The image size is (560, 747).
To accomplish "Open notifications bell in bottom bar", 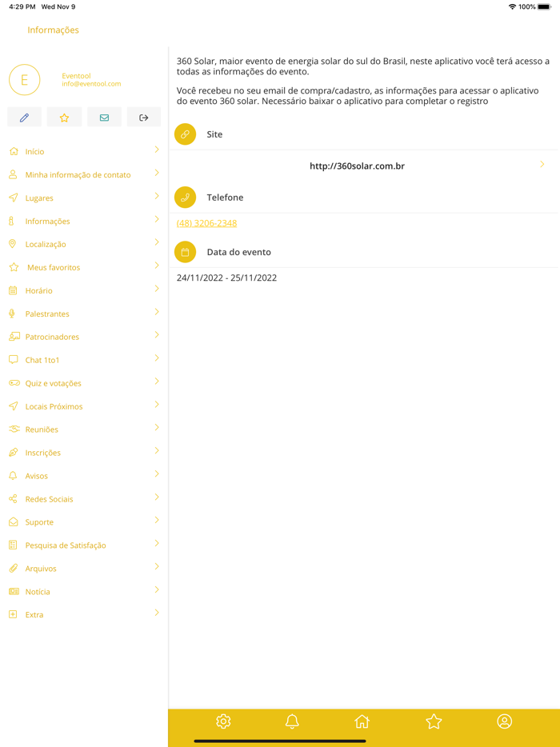I will (x=292, y=721).
